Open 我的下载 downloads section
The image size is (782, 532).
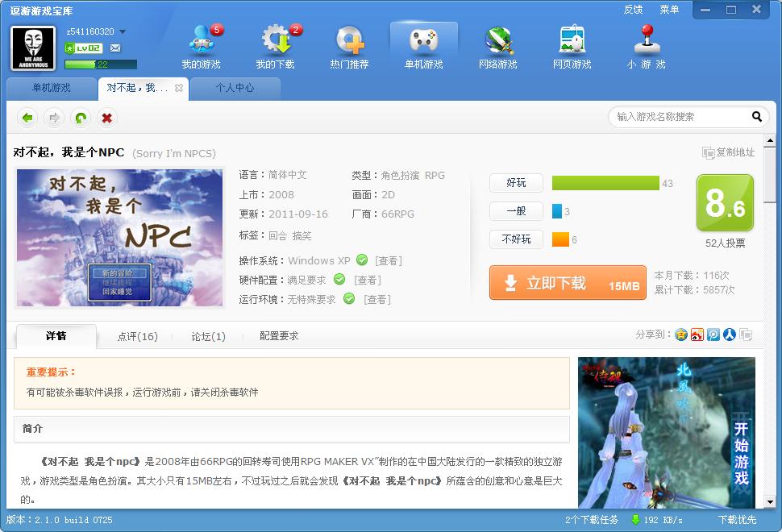[x=275, y=47]
